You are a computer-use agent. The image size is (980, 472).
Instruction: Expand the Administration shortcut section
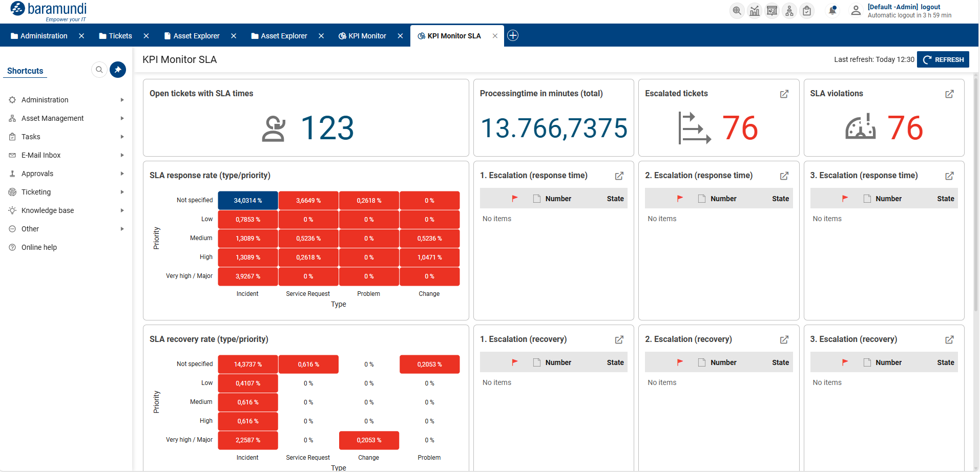[122, 100]
